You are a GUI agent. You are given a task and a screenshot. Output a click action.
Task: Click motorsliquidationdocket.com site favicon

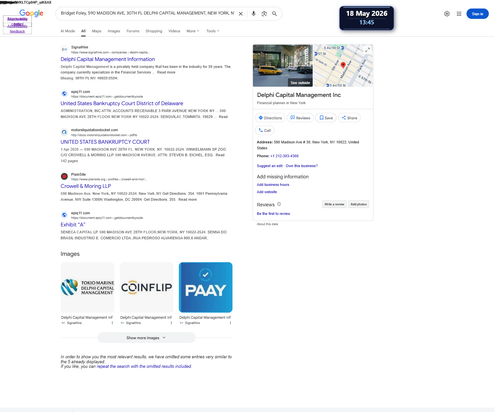[x=64, y=132]
